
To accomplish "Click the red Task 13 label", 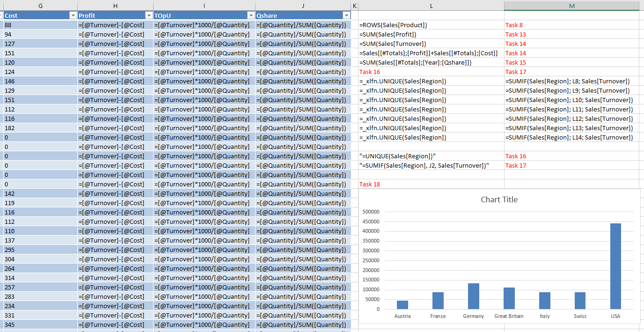I will [516, 34].
